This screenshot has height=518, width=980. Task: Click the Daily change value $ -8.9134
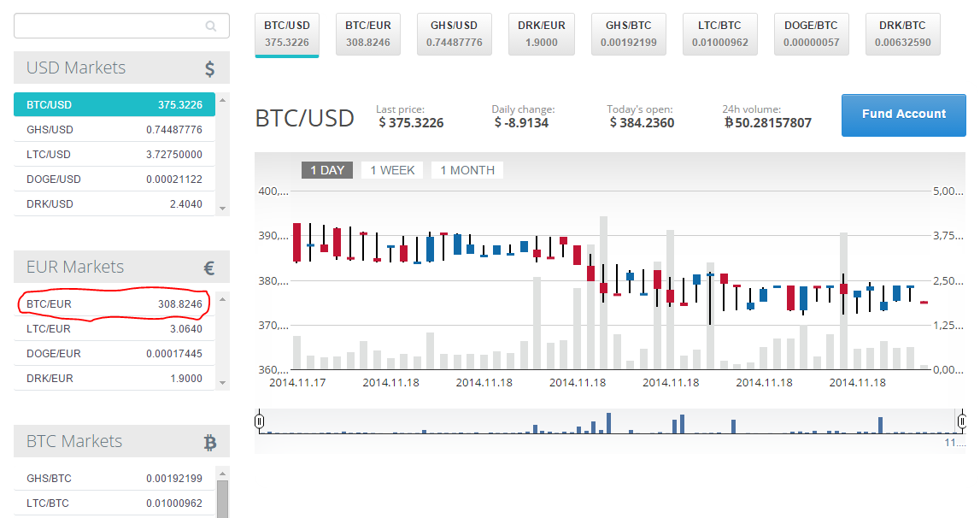(x=521, y=122)
